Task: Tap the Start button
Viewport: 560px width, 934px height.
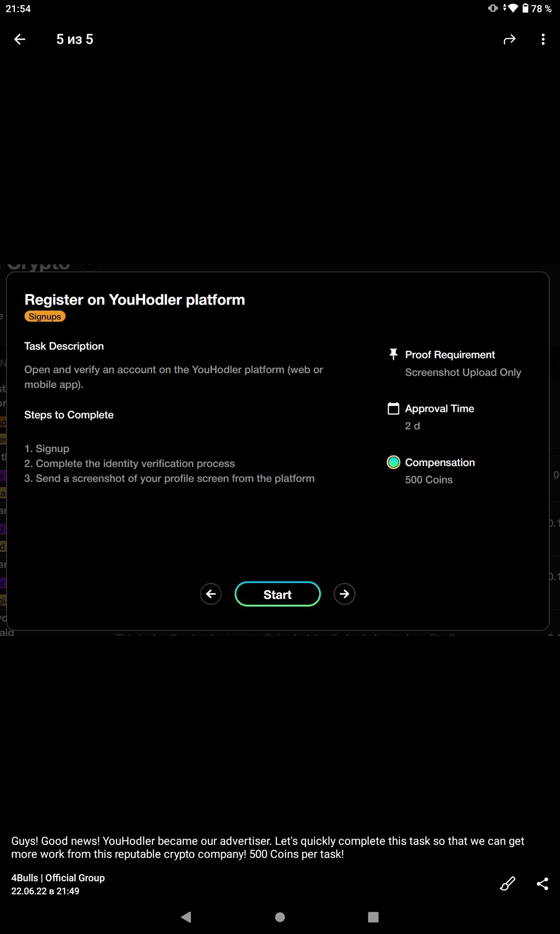Action: pyautogui.click(x=278, y=594)
